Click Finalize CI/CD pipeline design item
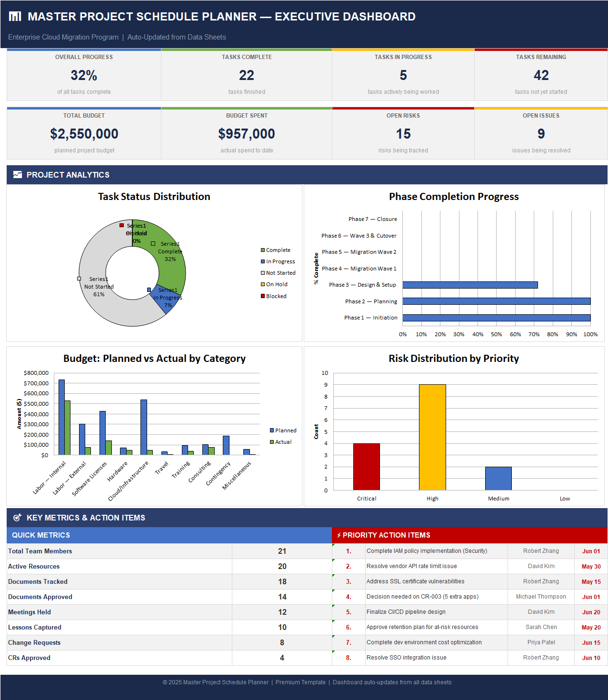608x700 pixels. pos(406,612)
